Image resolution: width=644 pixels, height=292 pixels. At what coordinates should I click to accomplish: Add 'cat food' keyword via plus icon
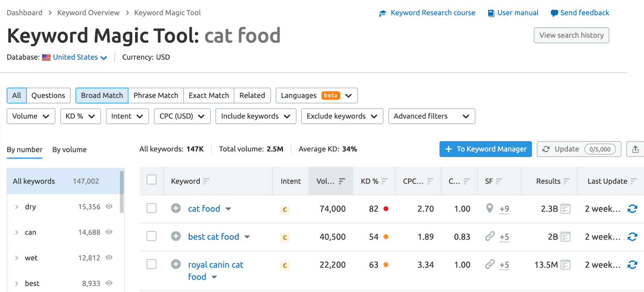point(176,208)
